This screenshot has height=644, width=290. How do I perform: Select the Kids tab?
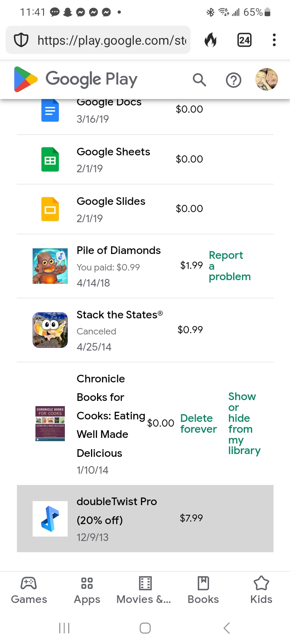(x=261, y=590)
